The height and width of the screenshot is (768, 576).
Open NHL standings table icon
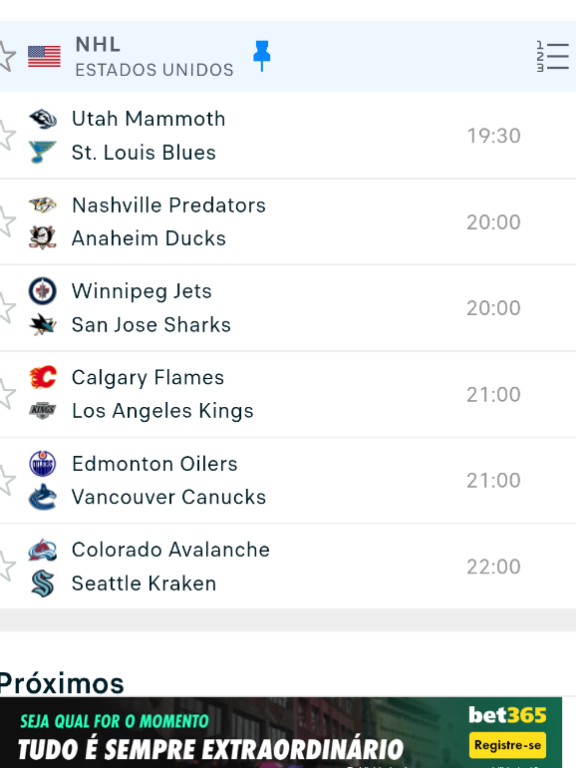(552, 56)
